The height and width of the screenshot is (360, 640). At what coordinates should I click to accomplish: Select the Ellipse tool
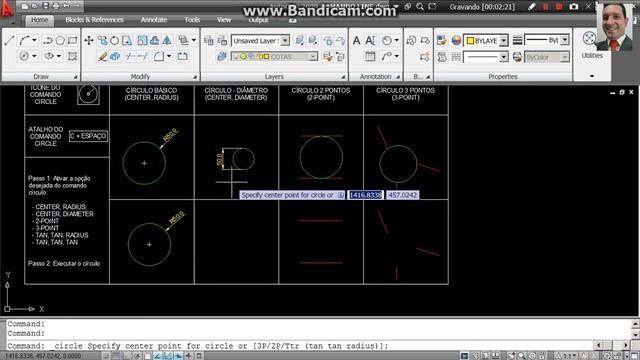coord(49,56)
